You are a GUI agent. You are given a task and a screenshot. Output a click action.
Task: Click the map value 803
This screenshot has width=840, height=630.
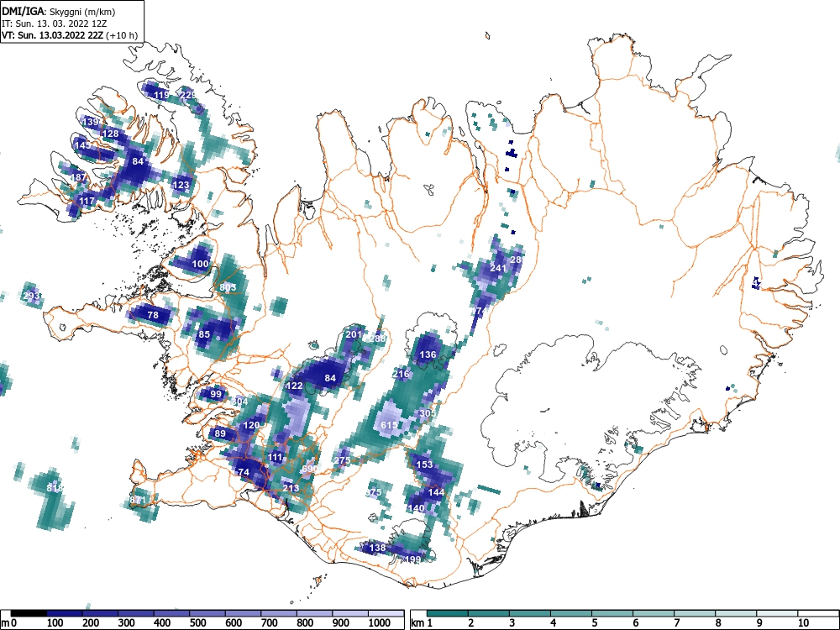point(228,287)
